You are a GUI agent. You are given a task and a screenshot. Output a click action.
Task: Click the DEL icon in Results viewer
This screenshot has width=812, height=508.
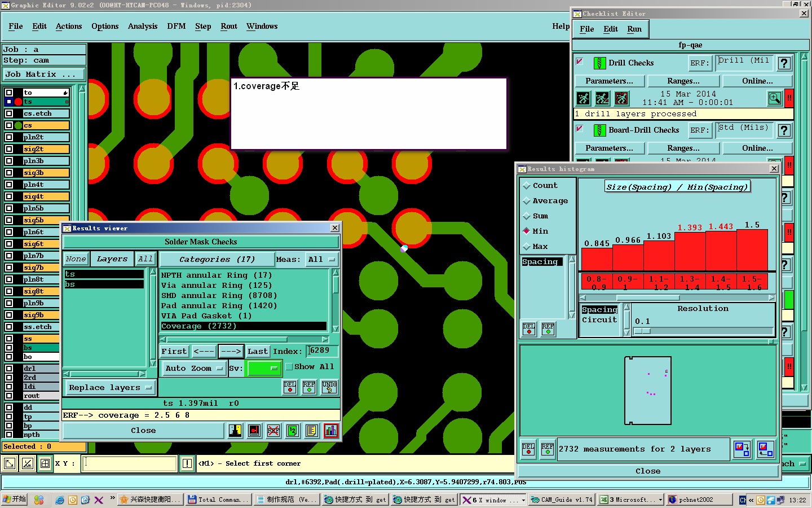[x=290, y=387]
